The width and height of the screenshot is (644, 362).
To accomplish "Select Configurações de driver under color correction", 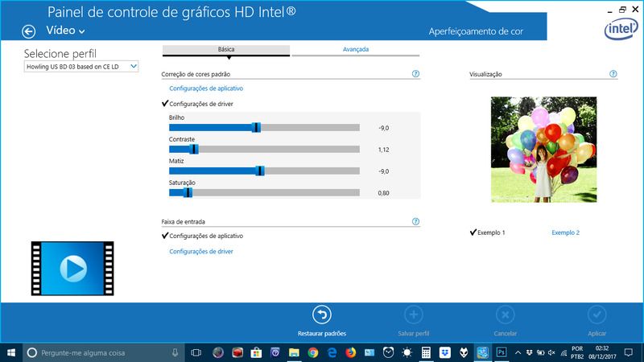I will click(x=197, y=104).
